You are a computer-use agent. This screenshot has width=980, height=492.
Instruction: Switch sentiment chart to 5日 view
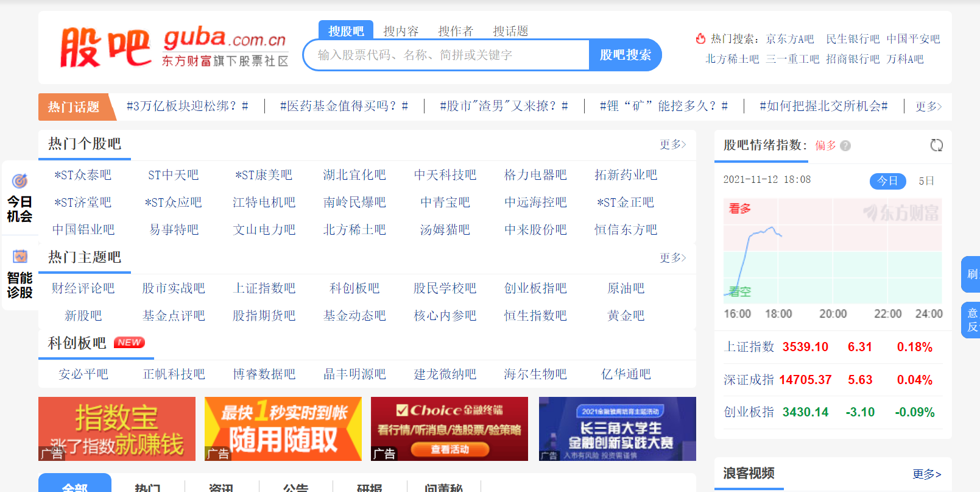click(926, 181)
